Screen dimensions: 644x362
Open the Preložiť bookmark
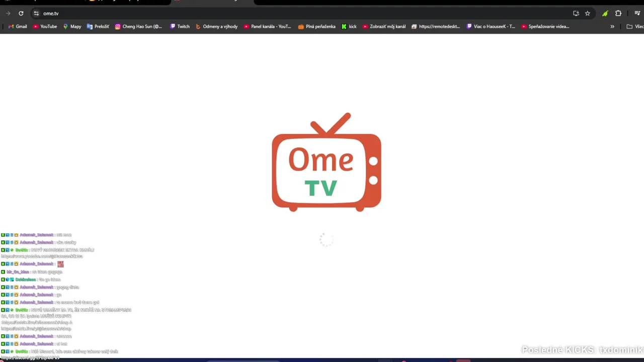click(98, 27)
